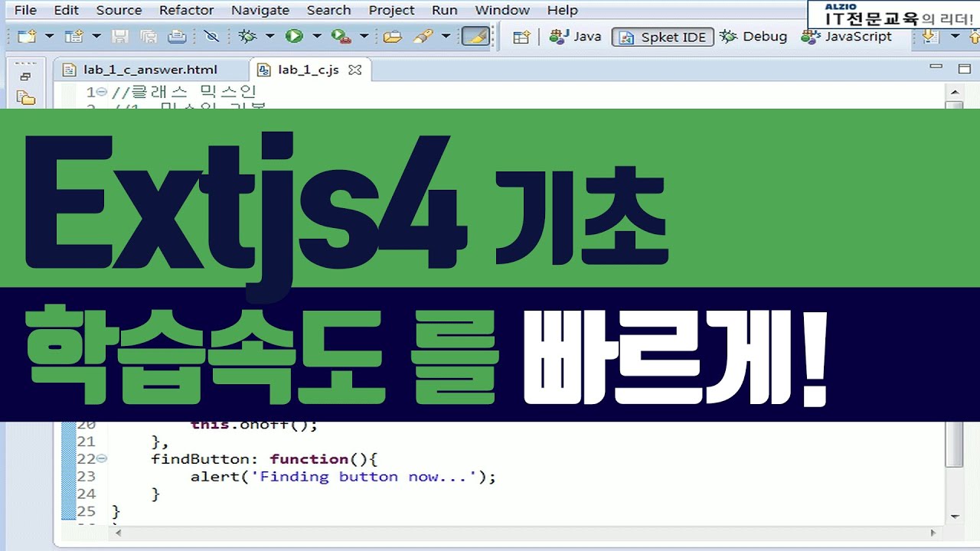Click the External Tools run icon
The height and width of the screenshot is (551, 980).
click(341, 36)
